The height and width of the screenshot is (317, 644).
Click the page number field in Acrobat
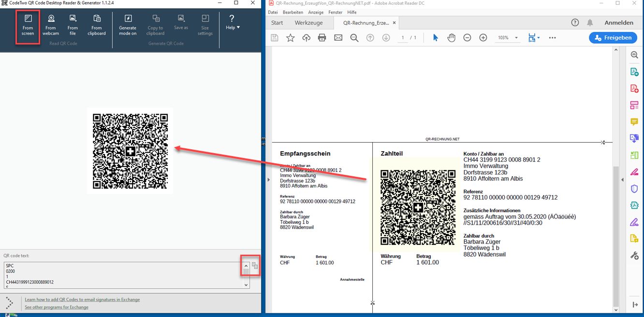(402, 38)
